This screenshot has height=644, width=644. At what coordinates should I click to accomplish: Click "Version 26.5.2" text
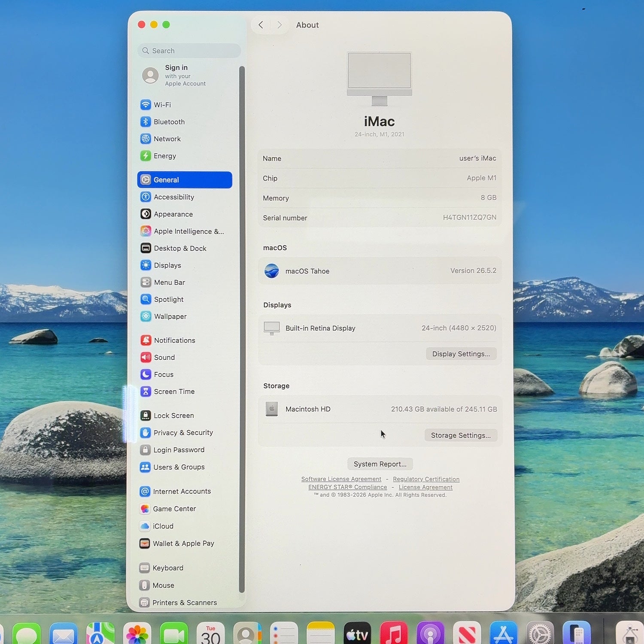(x=473, y=270)
